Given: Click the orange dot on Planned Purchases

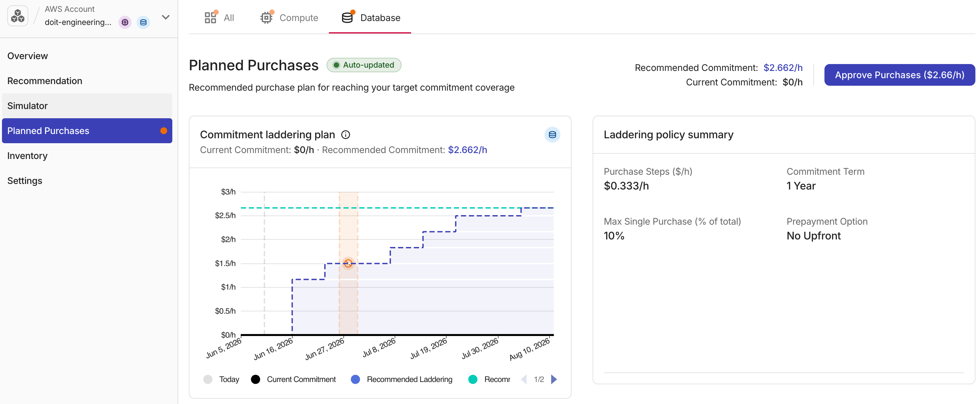Looking at the screenshot, I should click(x=163, y=131).
